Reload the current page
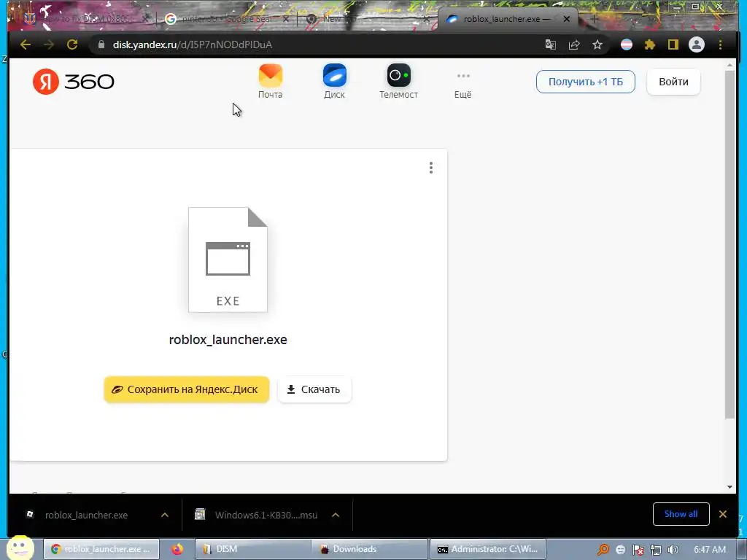Viewport: 747px width, 560px height. pyautogui.click(x=72, y=44)
